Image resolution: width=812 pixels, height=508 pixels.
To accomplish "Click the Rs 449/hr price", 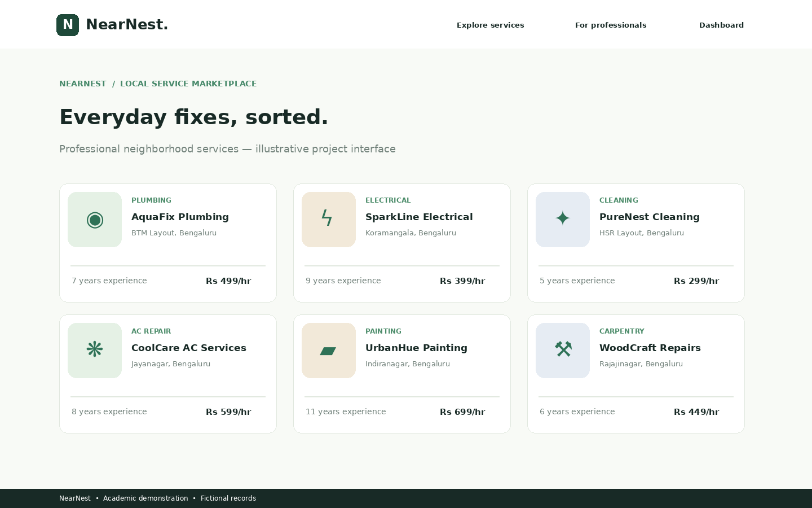I will click(696, 412).
